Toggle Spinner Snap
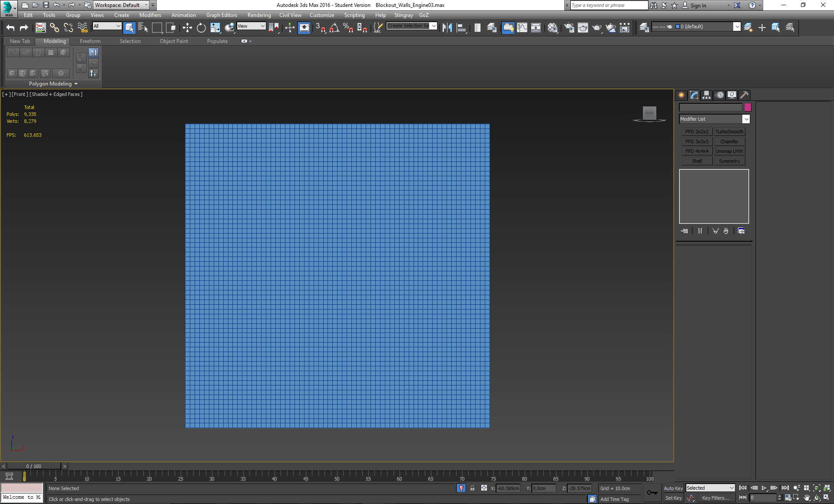 [362, 28]
